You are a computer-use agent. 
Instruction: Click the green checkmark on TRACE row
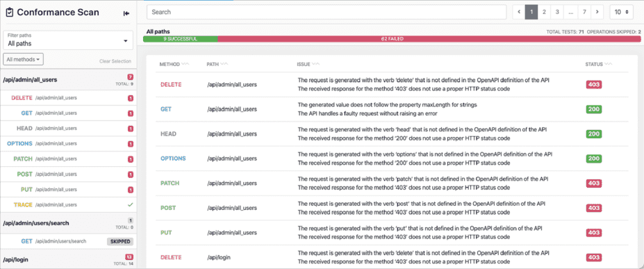[x=131, y=204]
